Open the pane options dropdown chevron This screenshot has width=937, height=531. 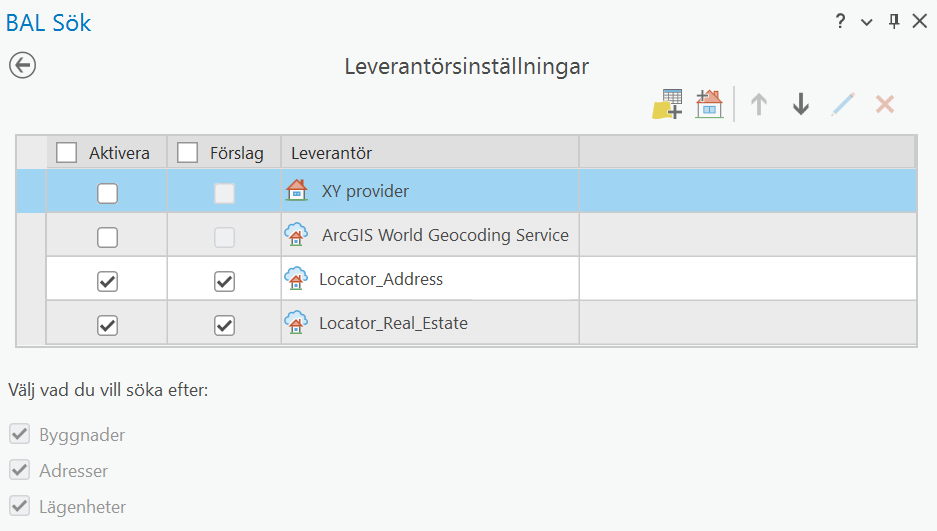[867, 21]
